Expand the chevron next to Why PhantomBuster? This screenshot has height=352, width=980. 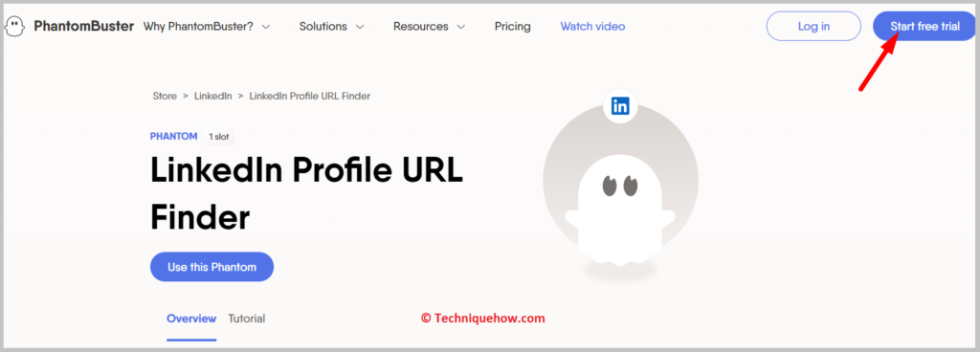pos(266,28)
